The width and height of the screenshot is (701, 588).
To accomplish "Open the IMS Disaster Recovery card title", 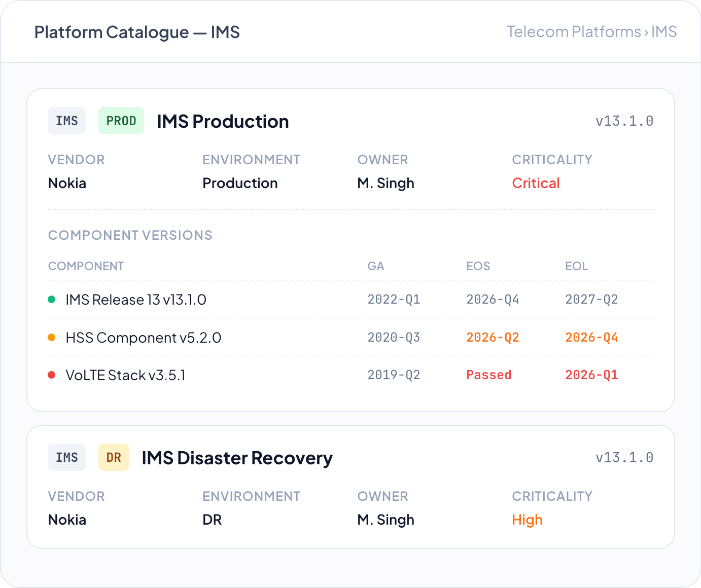I will click(x=237, y=458).
